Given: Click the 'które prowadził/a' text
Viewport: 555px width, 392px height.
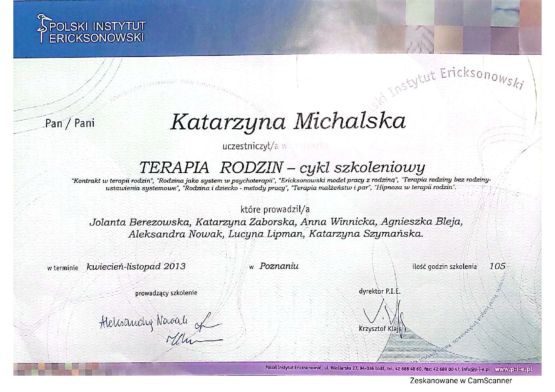Looking at the screenshot, I should (x=275, y=210).
